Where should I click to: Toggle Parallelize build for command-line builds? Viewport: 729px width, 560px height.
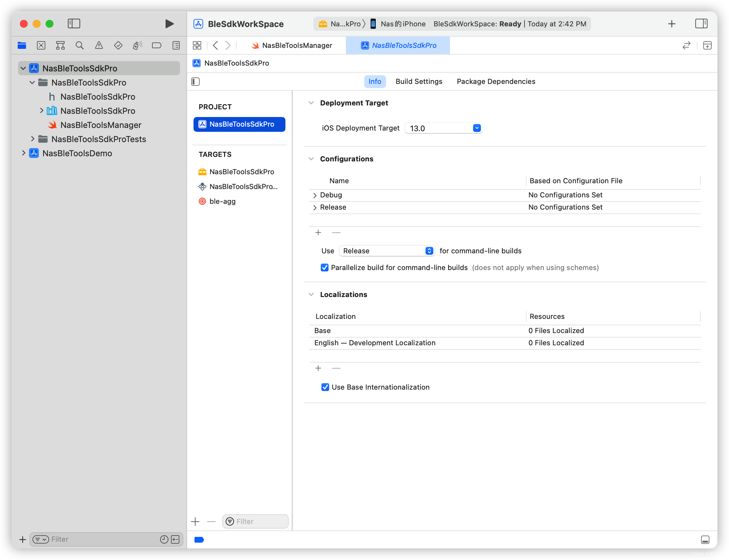click(324, 268)
